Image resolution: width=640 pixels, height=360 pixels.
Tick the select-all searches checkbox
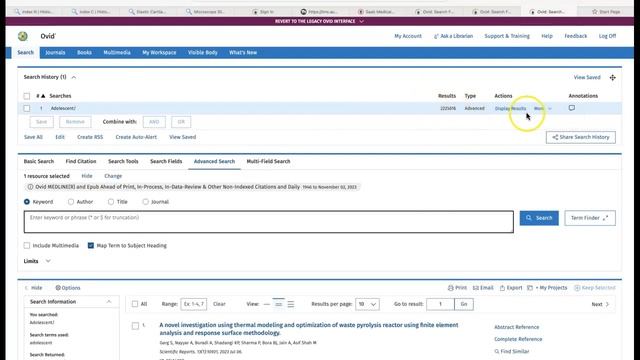tap(27, 96)
